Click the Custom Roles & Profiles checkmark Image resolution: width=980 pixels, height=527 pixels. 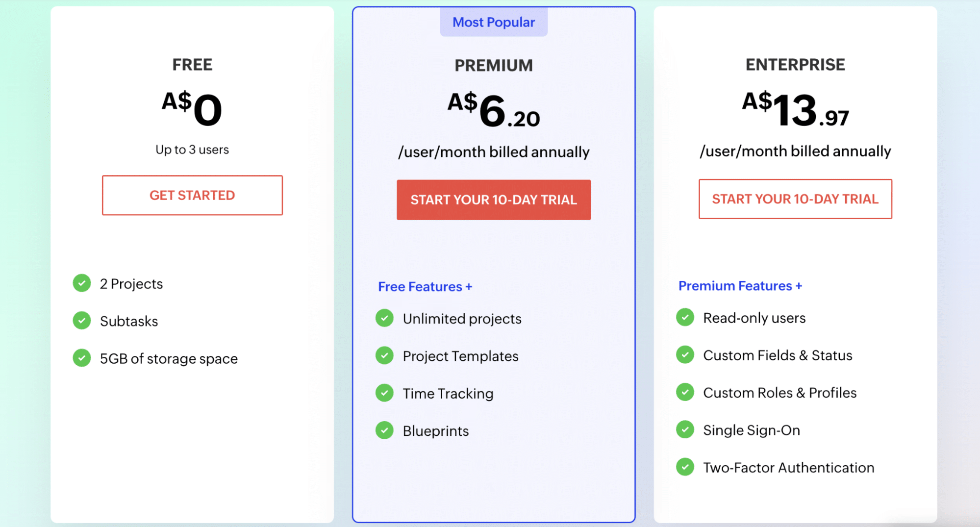(x=685, y=392)
